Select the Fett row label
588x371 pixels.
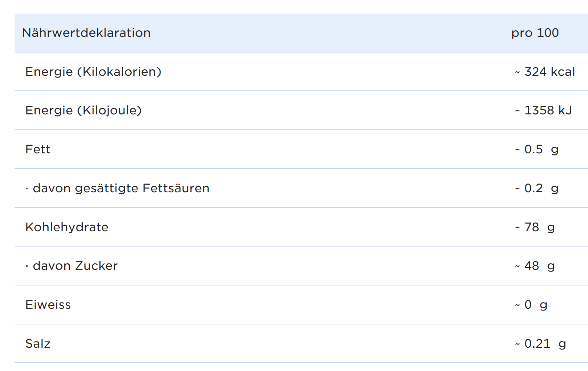(x=38, y=149)
